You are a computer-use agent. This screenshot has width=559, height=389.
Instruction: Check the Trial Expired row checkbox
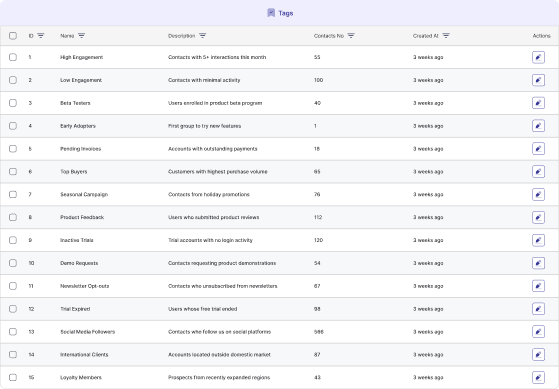(x=13, y=309)
